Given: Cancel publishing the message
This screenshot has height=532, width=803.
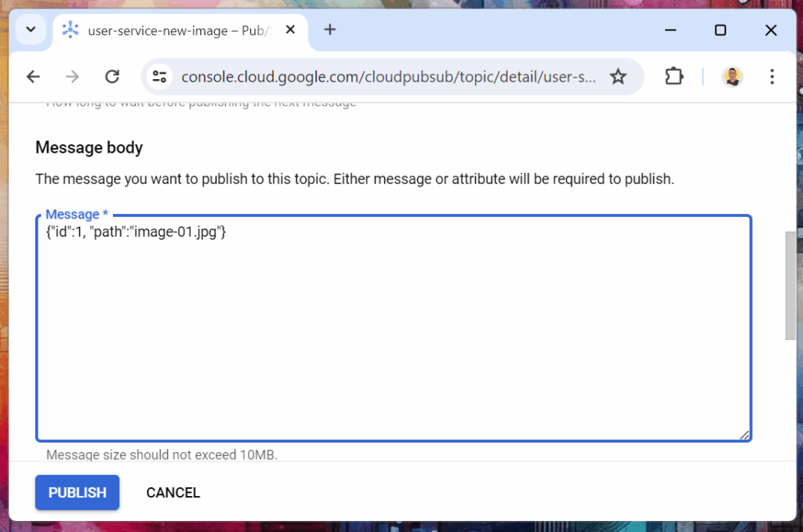Looking at the screenshot, I should (x=173, y=492).
